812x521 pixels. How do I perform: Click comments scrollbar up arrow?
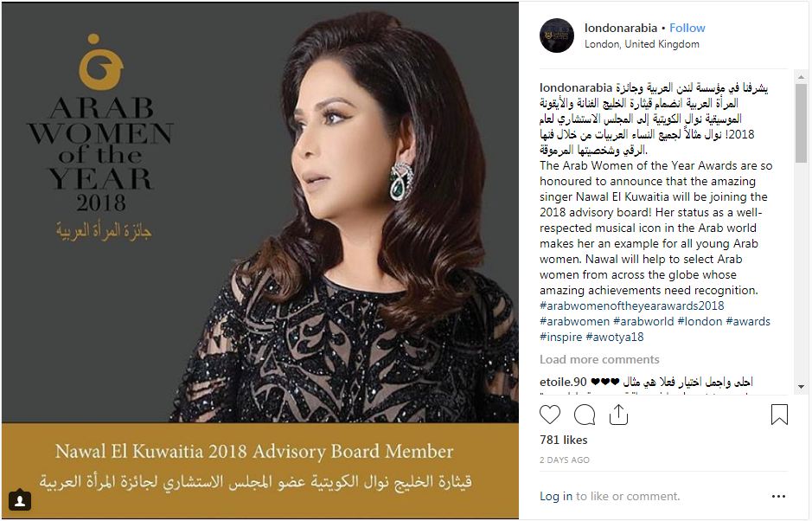click(x=801, y=77)
